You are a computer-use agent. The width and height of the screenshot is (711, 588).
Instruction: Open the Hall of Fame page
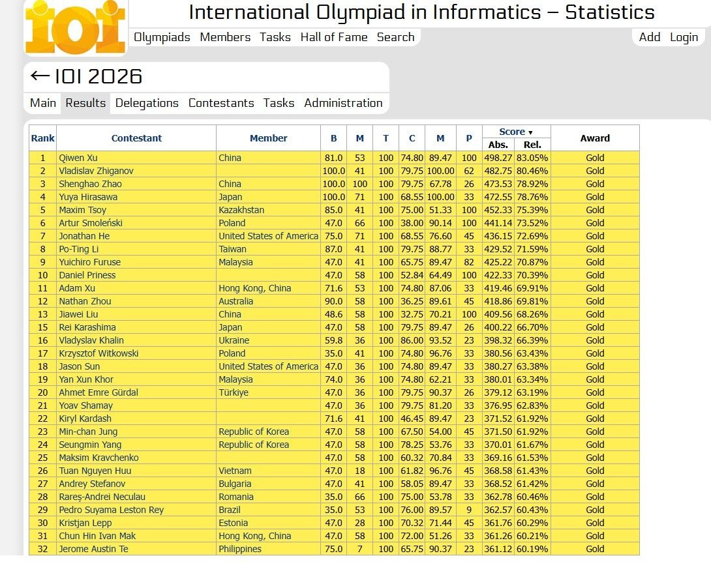(x=334, y=37)
